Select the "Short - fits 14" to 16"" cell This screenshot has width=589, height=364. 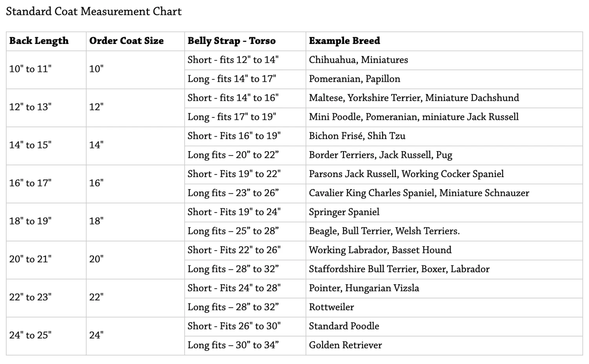coord(233,98)
